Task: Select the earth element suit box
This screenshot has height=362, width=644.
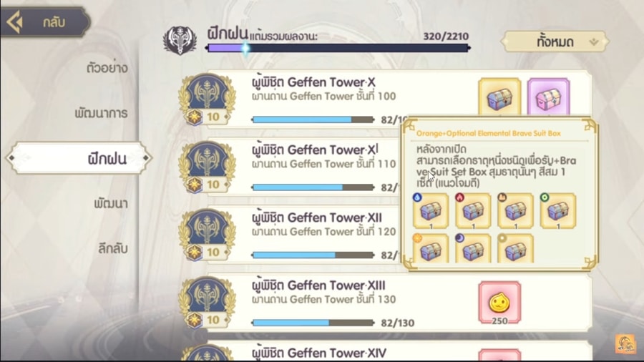Action: click(515, 211)
